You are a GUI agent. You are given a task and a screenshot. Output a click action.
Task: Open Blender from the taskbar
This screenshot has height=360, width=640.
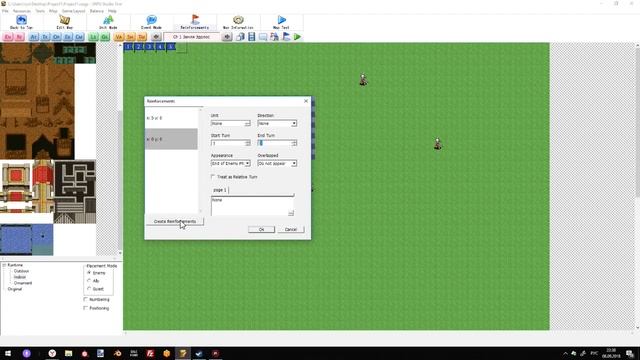(x=118, y=353)
